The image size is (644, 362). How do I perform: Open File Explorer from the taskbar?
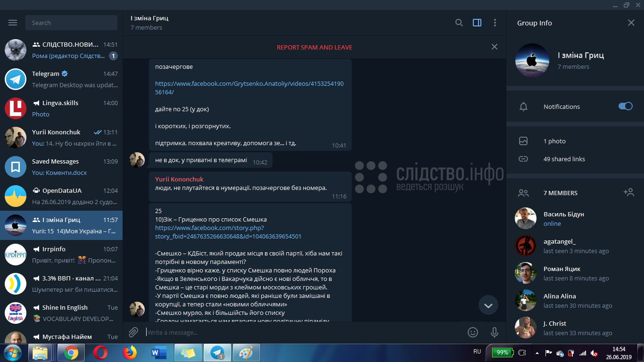click(x=40, y=353)
